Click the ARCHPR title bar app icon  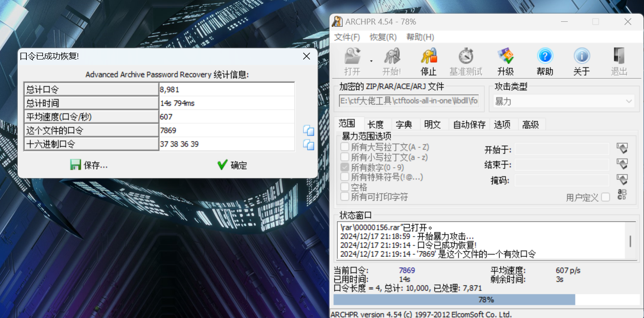(337, 21)
